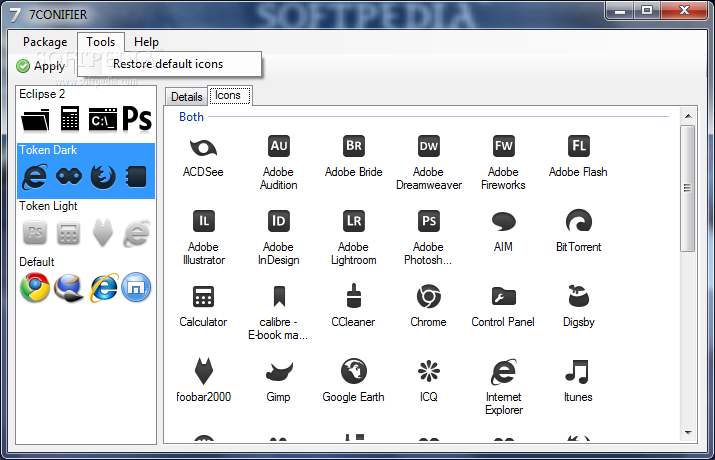The image size is (715, 460).
Task: Open the Help menu
Action: 146,42
